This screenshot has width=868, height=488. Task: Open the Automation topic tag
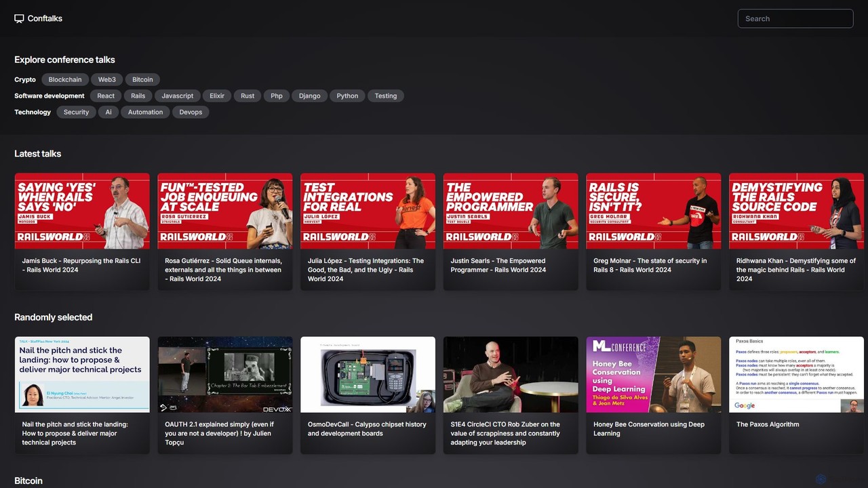point(146,112)
